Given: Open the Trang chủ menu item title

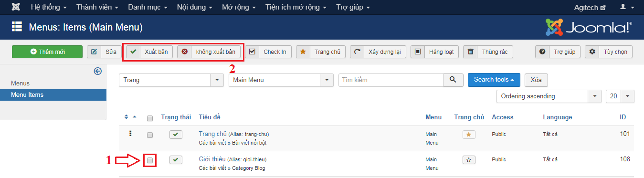Looking at the screenshot, I should (212, 134).
